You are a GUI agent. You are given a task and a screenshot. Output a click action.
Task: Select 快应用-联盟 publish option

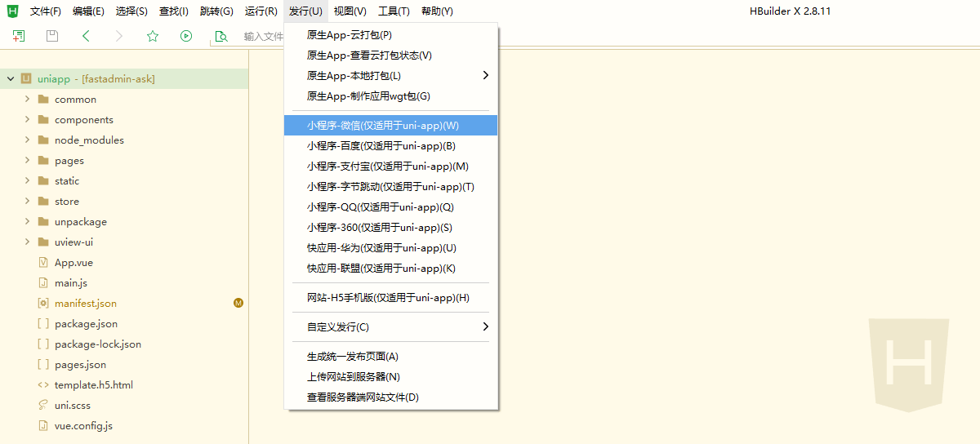click(x=390, y=269)
